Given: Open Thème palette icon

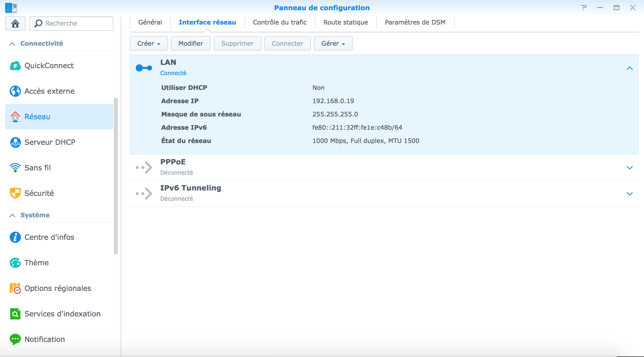Looking at the screenshot, I should [x=15, y=263].
